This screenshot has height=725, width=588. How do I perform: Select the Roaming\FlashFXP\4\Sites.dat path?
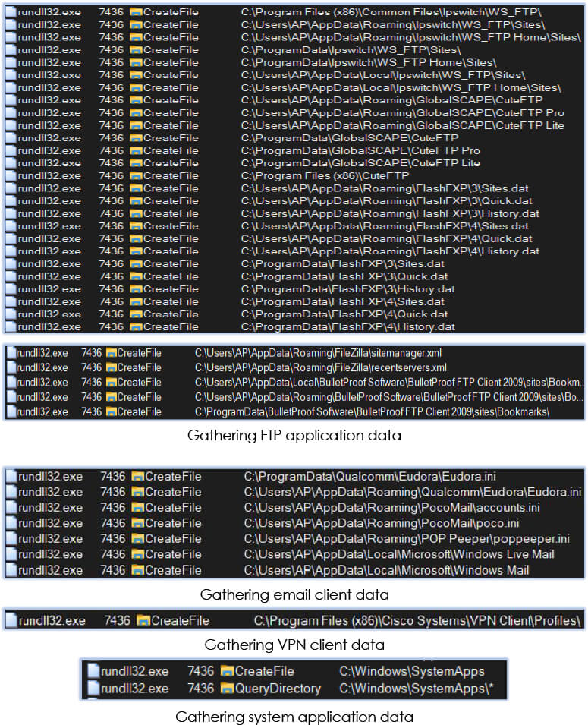[385, 226]
